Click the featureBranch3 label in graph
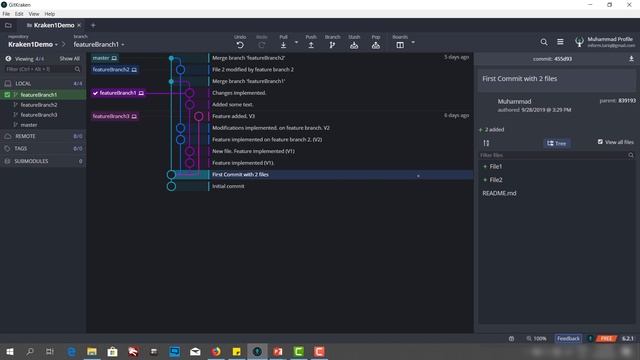Image resolution: width=640 pixels, height=360 pixels. (x=115, y=116)
